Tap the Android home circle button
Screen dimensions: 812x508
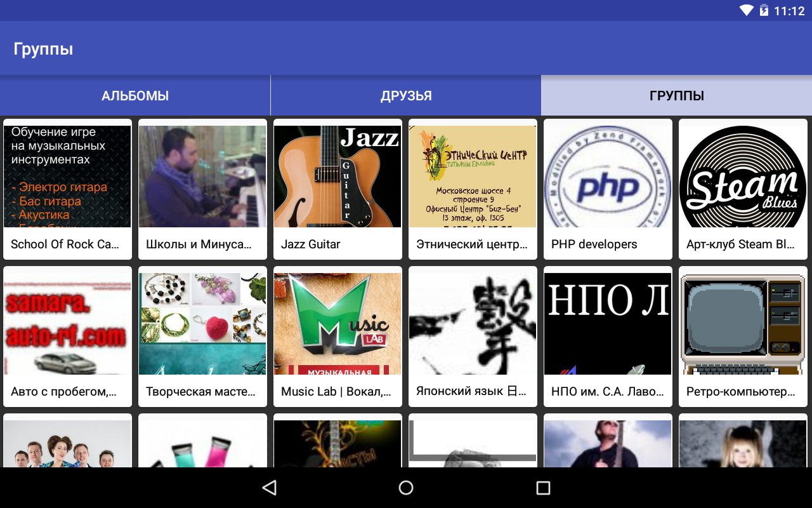coord(406,488)
